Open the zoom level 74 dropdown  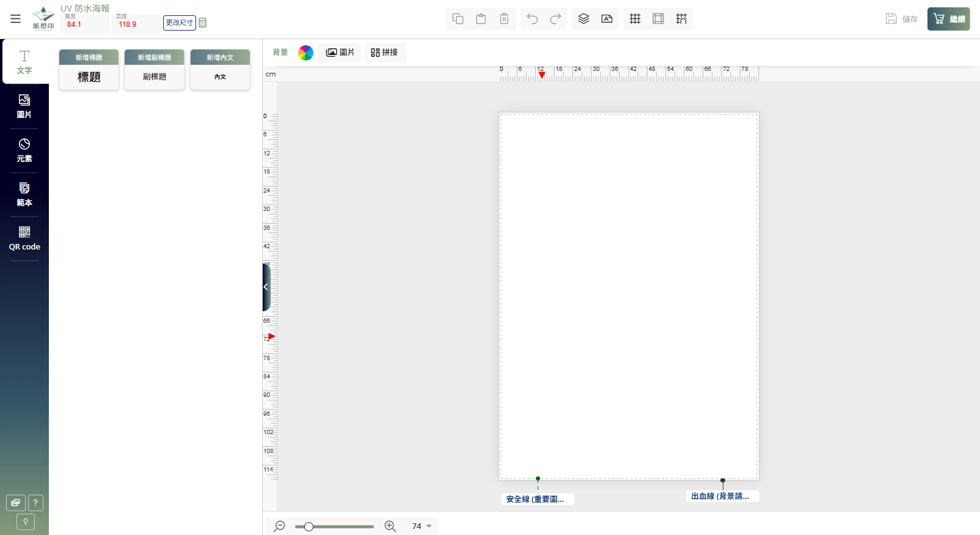[422, 526]
